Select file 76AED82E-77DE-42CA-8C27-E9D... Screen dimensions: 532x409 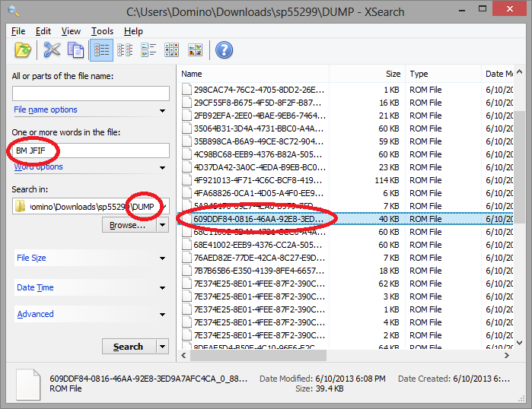[x=260, y=258]
